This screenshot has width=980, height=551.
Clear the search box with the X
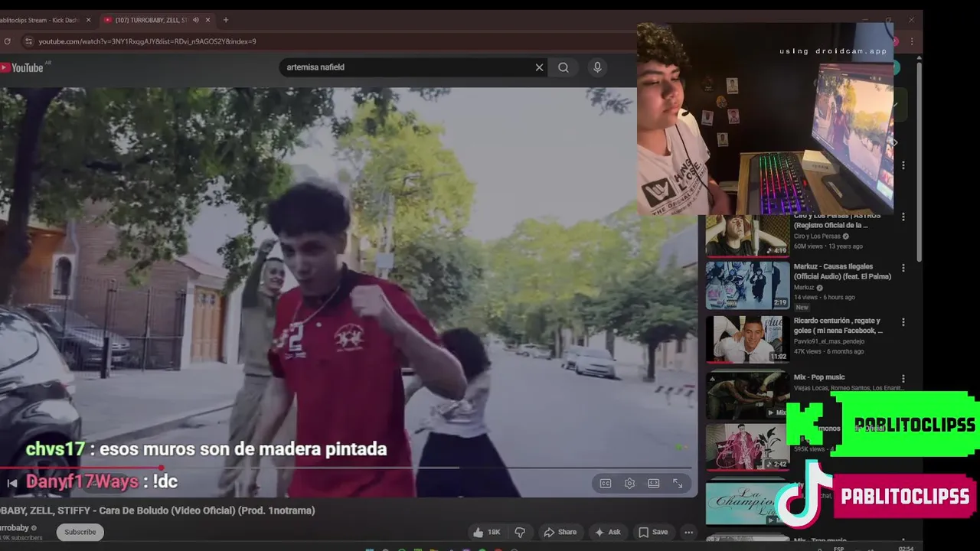tap(539, 67)
